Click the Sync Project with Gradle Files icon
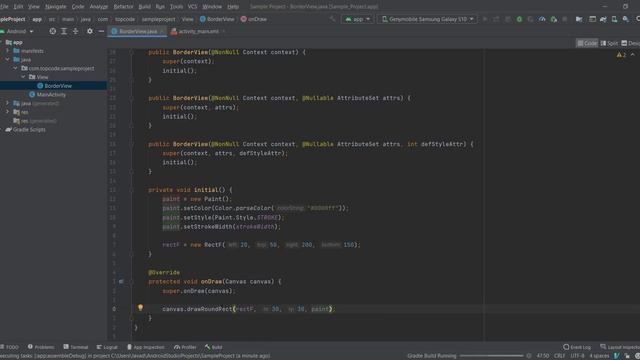Viewport: 640px width, 360px height. click(x=603, y=19)
